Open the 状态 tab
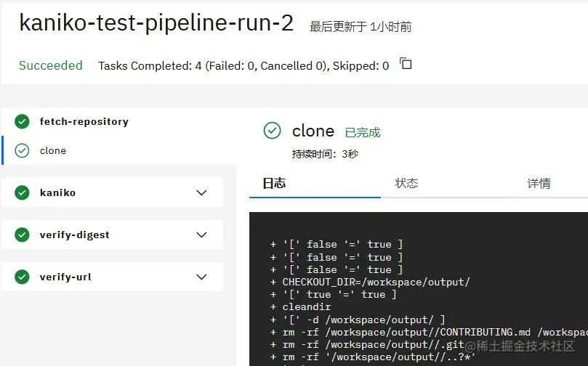Image resolution: width=588 pixels, height=366 pixels. (x=406, y=184)
